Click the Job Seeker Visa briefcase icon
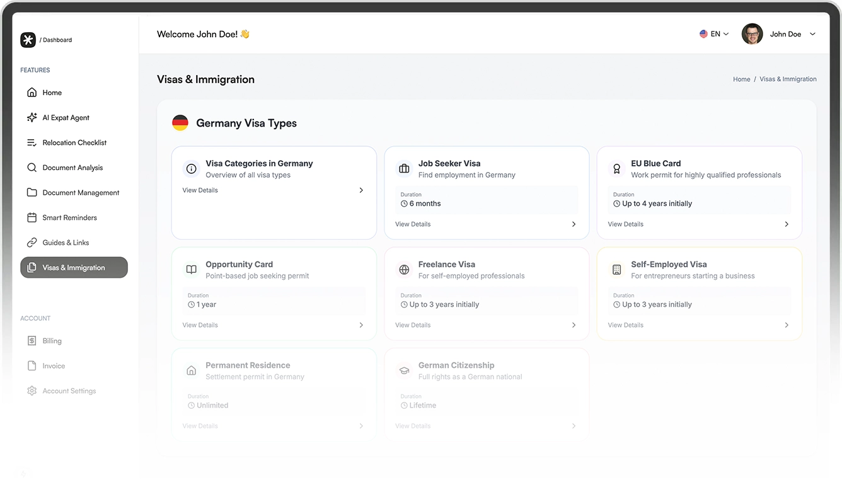The image size is (842, 504). [x=404, y=169]
